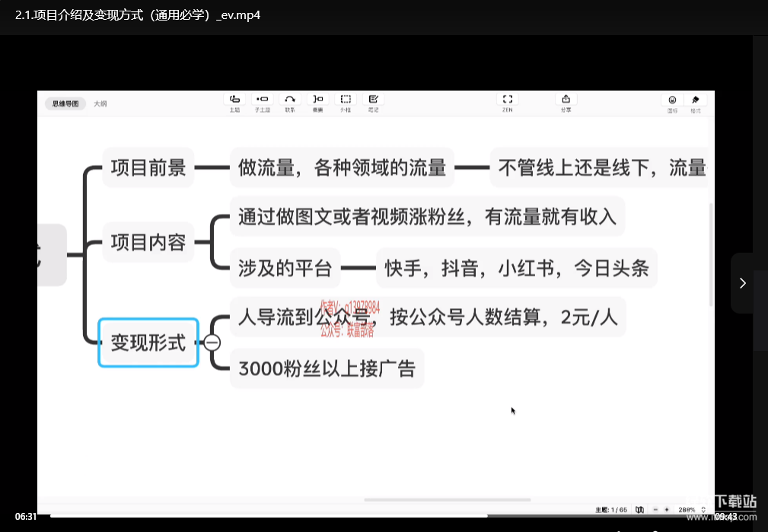Image resolution: width=768 pixels, height=532 pixels.
Task: Open the 笔记 (Note) tool
Action: click(373, 100)
